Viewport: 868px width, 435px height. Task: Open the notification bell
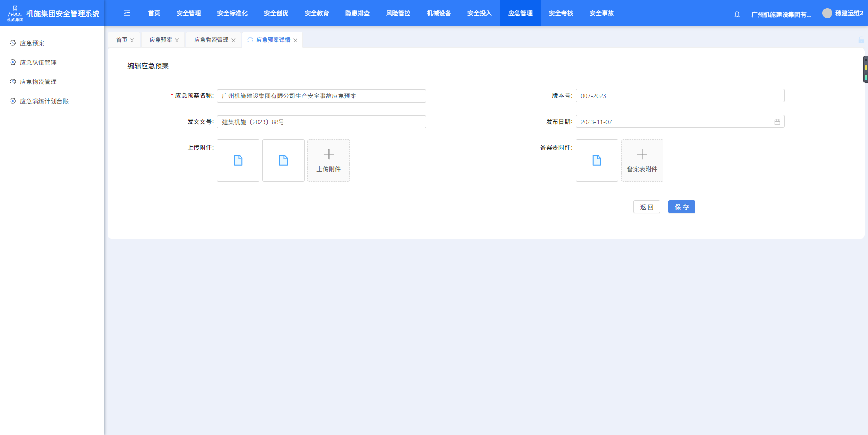point(737,14)
